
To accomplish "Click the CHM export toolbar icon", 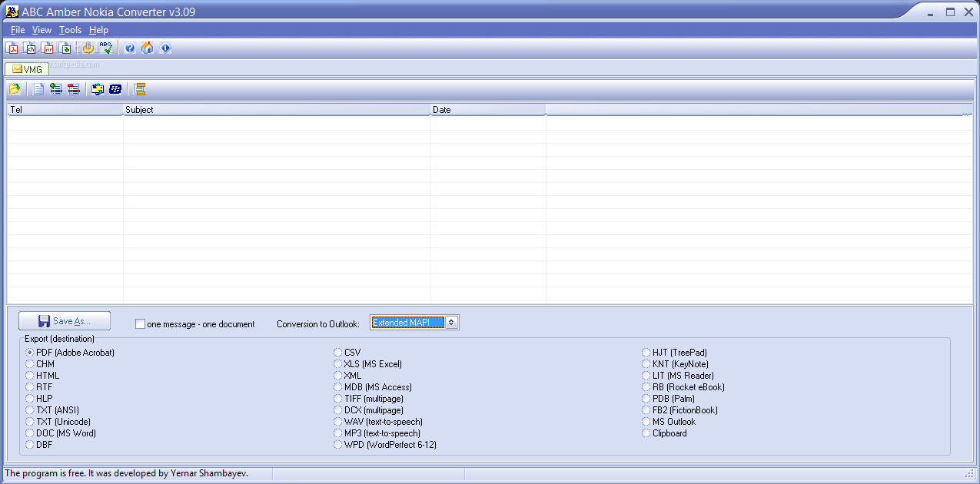I will [x=30, y=48].
